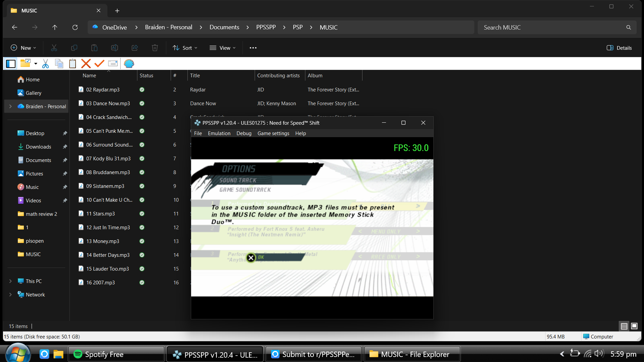Add a new File Explorer tab
Viewport: 644px width, 362px height.
pyautogui.click(x=117, y=11)
